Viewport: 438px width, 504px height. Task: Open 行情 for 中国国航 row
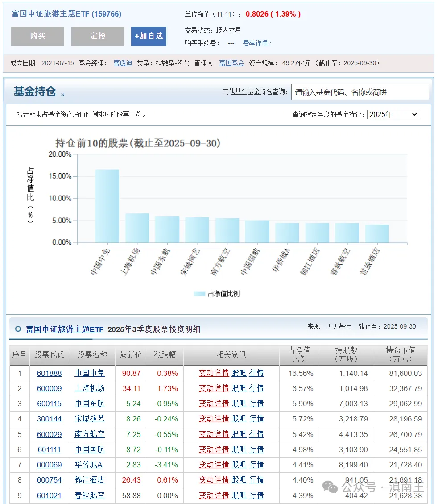[x=256, y=450]
